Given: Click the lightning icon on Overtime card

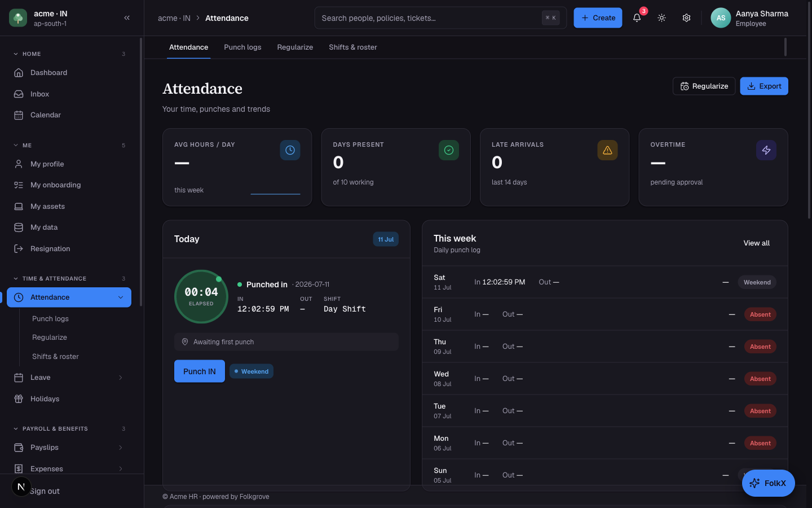Looking at the screenshot, I should (x=766, y=150).
